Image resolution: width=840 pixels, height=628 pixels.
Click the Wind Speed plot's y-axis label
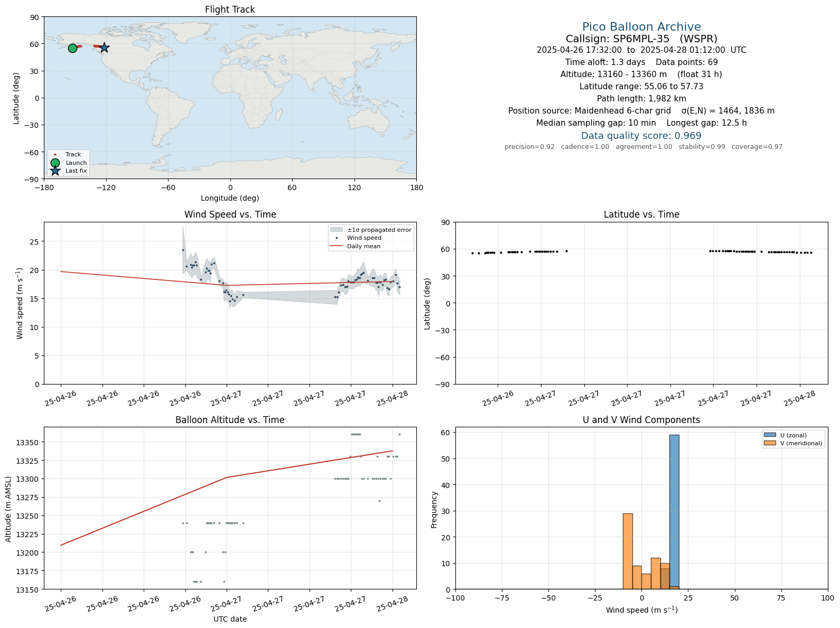(x=20, y=303)
